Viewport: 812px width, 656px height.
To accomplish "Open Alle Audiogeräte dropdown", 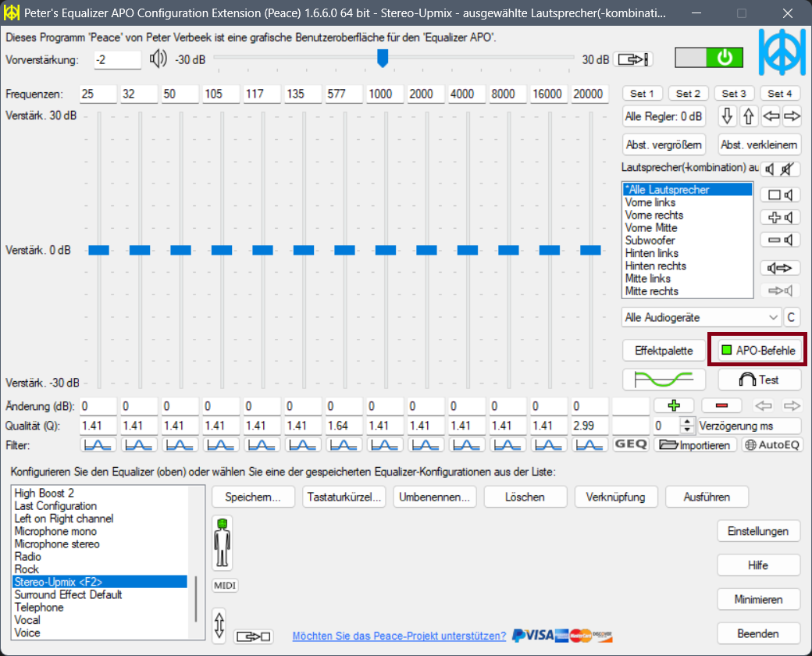I will pos(701,317).
